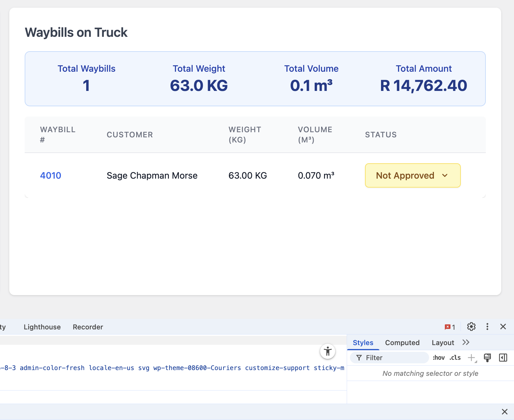Click the CUSTOMER column header
The width and height of the screenshot is (514, 420).
(x=130, y=135)
